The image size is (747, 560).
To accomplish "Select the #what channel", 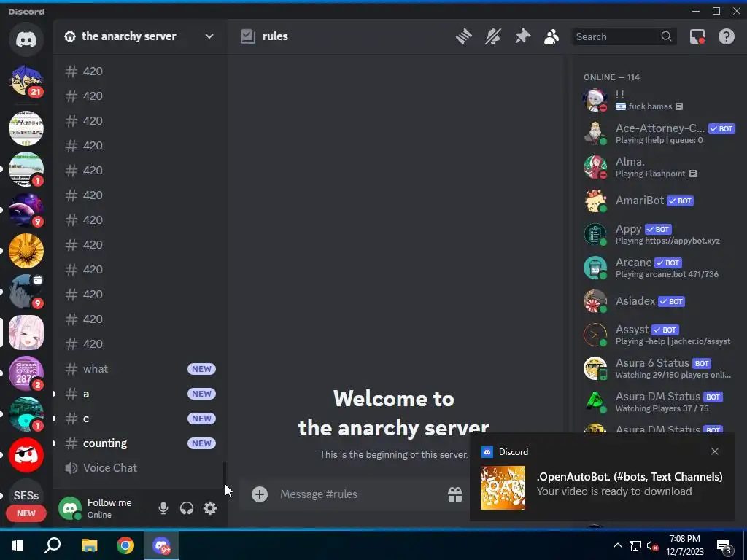I will point(140,368).
